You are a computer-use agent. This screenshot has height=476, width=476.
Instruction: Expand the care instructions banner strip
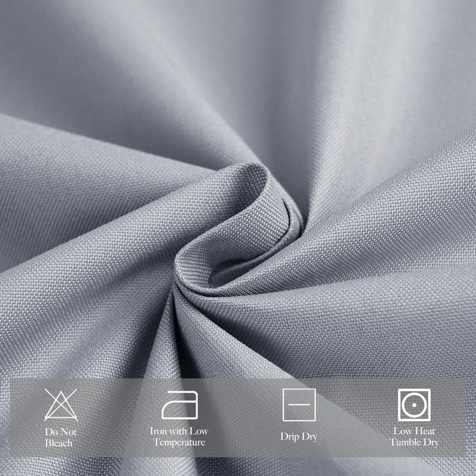tap(238, 416)
